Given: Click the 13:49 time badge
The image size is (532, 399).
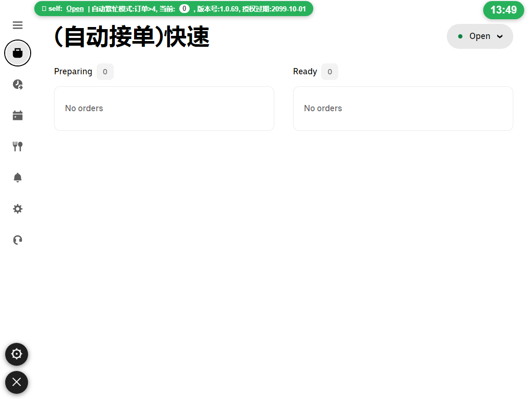Looking at the screenshot, I should click(503, 10).
